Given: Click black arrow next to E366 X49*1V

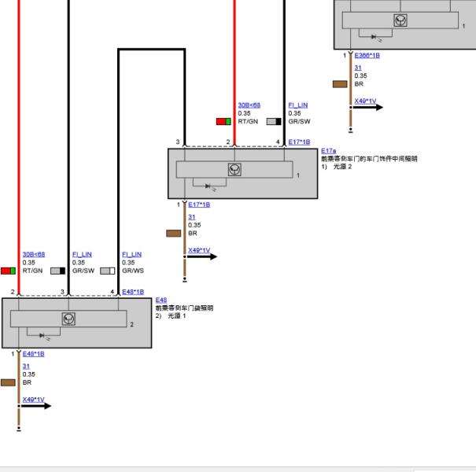Looking at the screenshot, I should point(367,107).
